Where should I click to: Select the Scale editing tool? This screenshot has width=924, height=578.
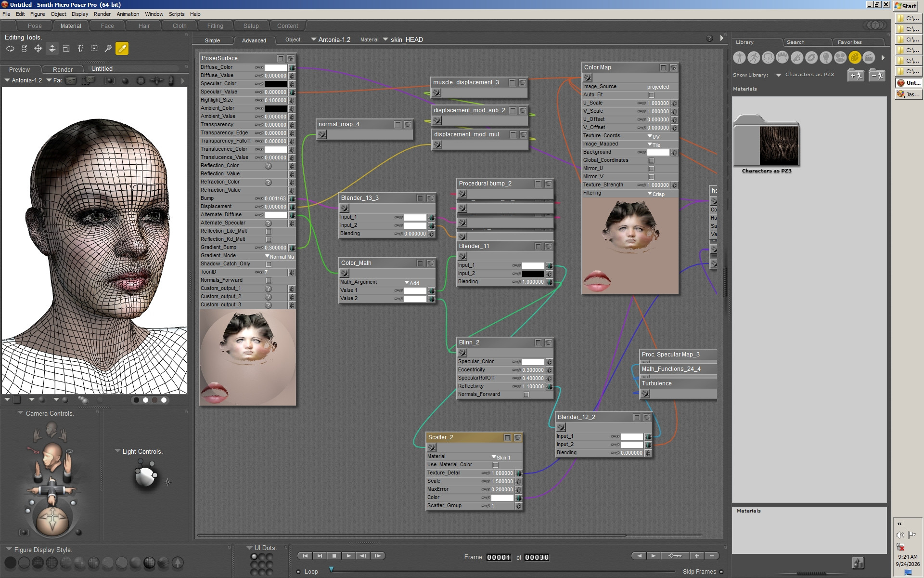(66, 49)
